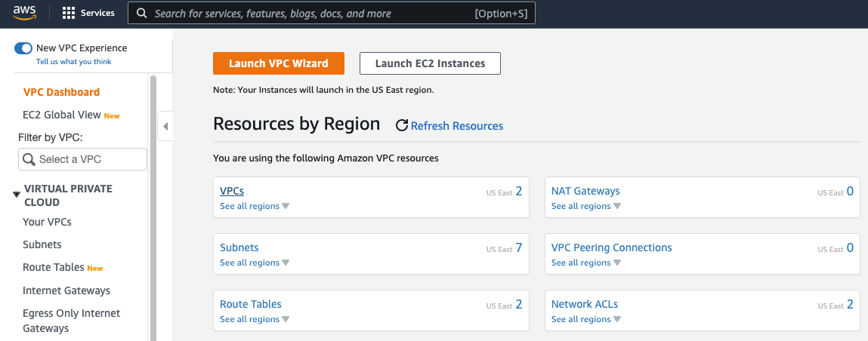868x341 pixels.
Task: Expand See all regions under Route Tables card
Action: [x=254, y=319]
